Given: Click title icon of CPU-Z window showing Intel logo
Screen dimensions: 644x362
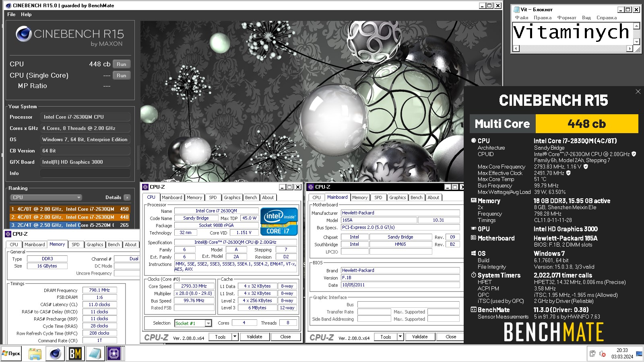Looking at the screenshot, I should 146,187.
